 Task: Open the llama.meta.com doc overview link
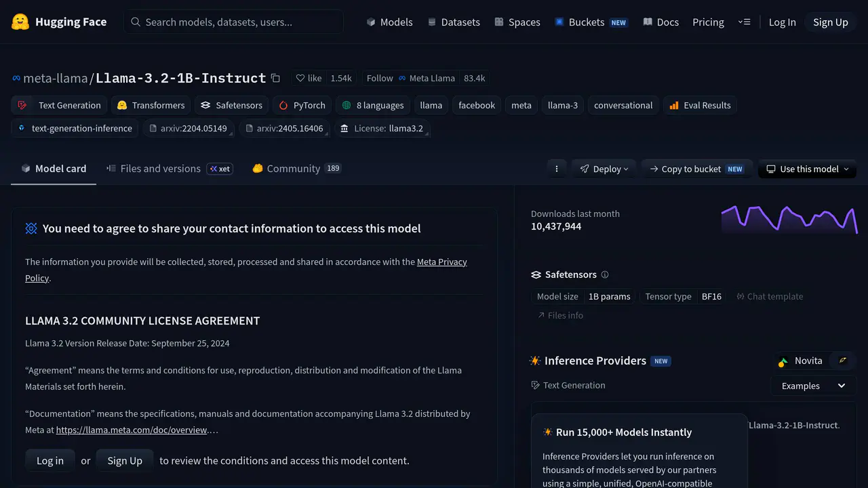point(132,430)
